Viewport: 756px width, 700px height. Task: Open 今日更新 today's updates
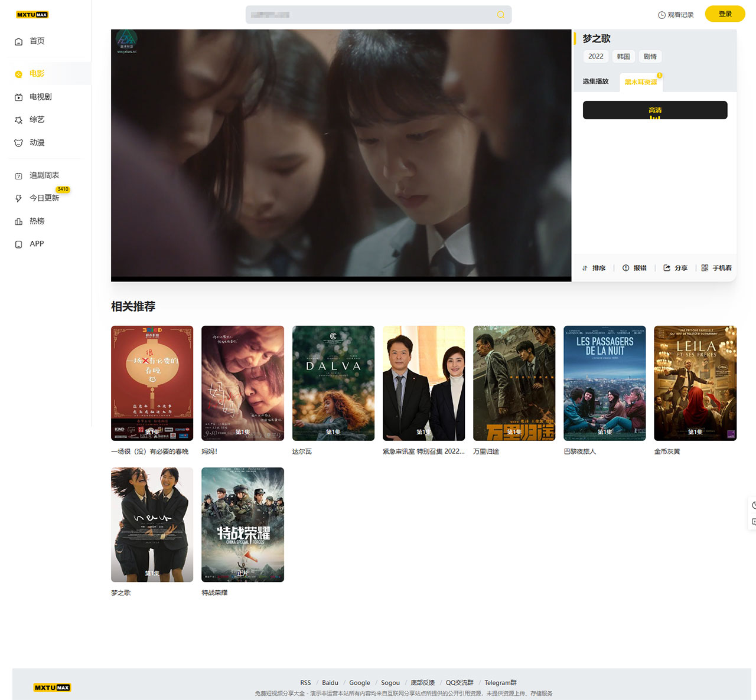[44, 198]
